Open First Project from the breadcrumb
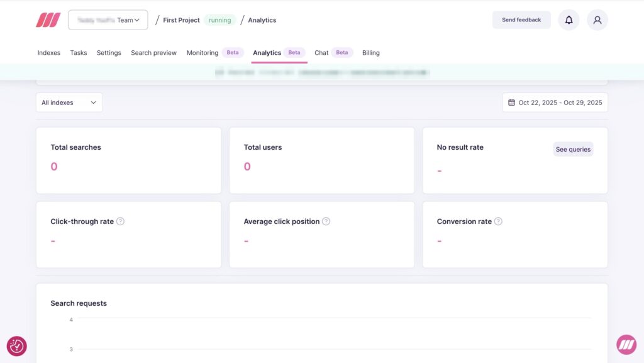The height and width of the screenshot is (363, 644). point(181,20)
